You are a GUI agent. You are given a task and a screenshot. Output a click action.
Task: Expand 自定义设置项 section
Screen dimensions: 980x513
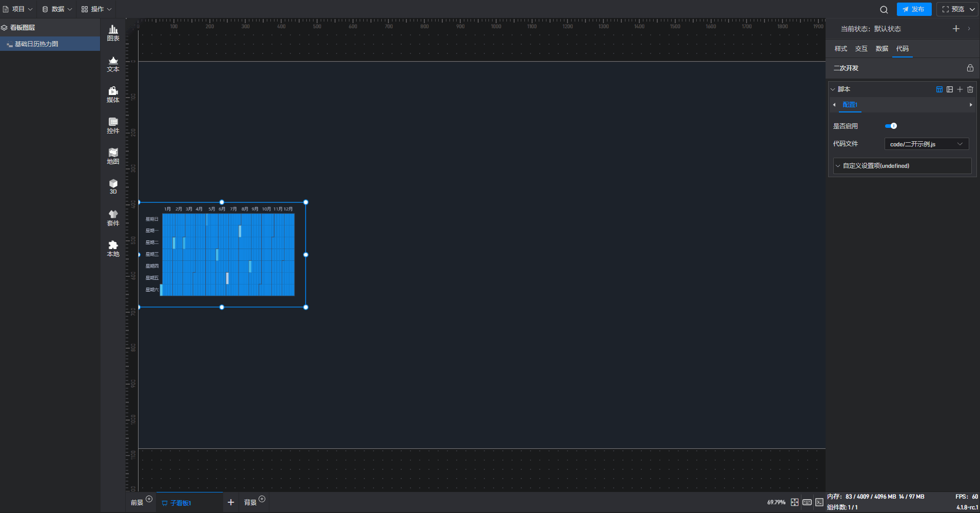click(x=902, y=166)
